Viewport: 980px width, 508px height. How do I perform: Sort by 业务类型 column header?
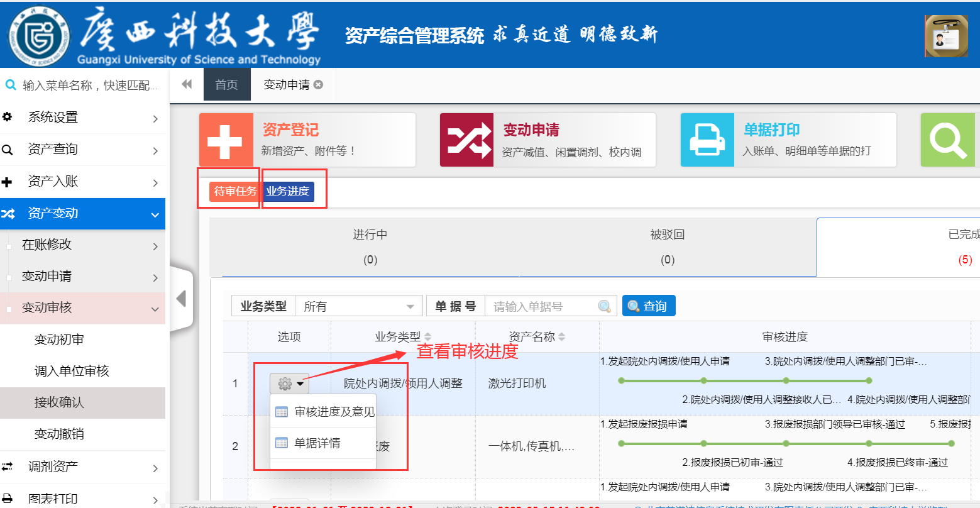(x=402, y=337)
